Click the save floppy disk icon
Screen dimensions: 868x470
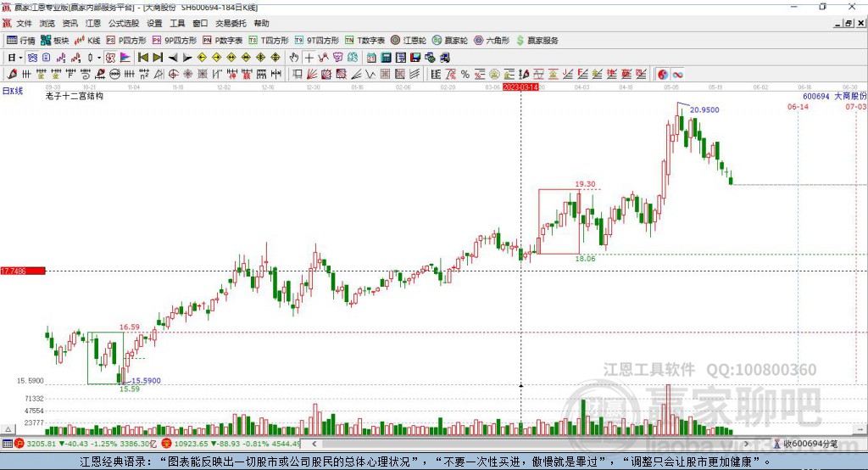[x=415, y=58]
